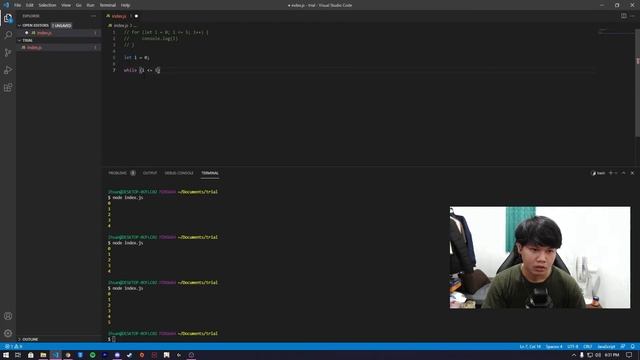The width and height of the screenshot is (640, 360).
Task: Close the terminal panel
Action: pyautogui.click(x=632, y=173)
